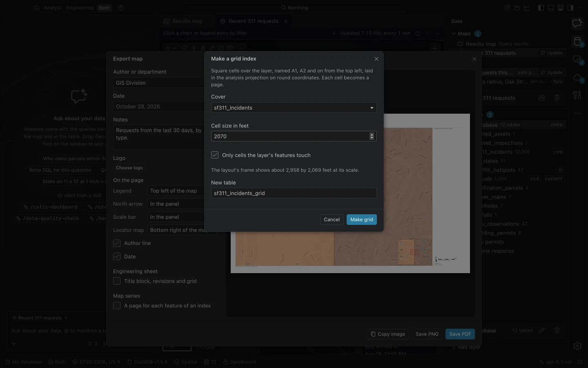Image resolution: width=588 pixels, height=368 pixels.
Task: Switch to the Results map tab
Action: pyautogui.click(x=183, y=21)
